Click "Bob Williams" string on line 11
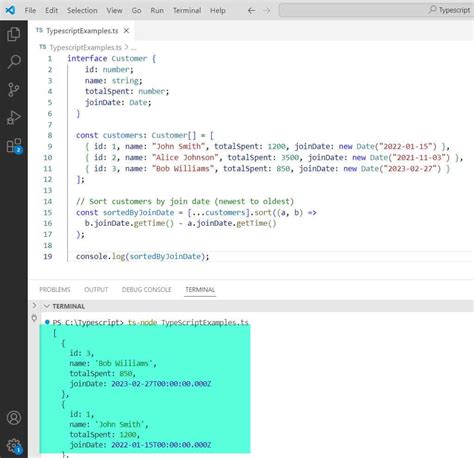 [x=183, y=168]
